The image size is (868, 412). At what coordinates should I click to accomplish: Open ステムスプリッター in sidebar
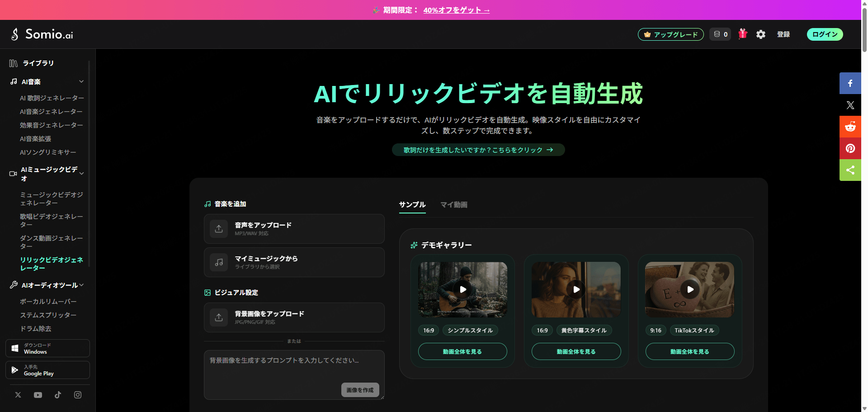(48, 315)
